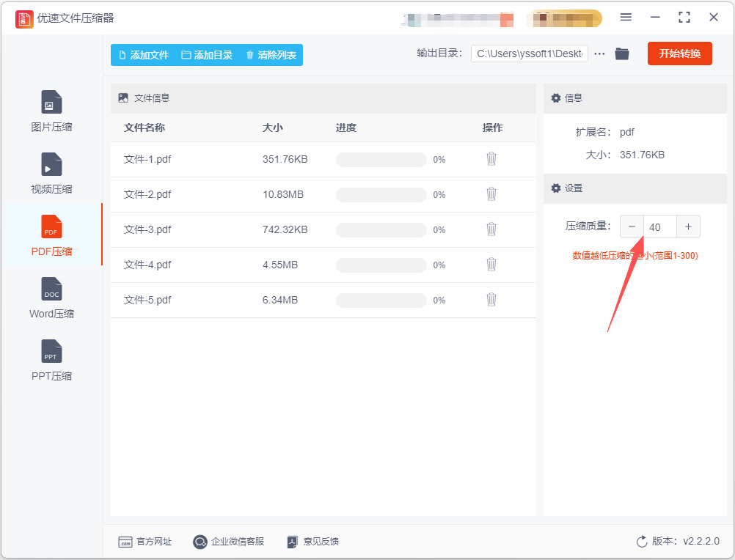Viewport: 735px width, 560px height.
Task: Click the 文件名称 column header
Action: 145,128
